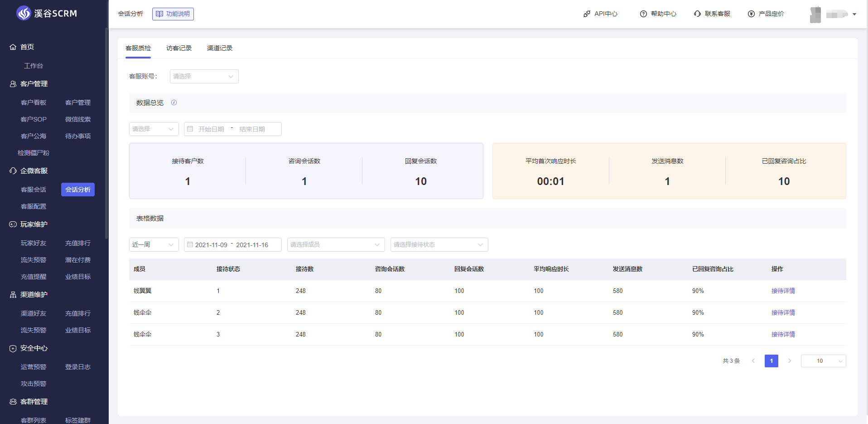The height and width of the screenshot is (424, 868).
Task: Select 客服会话 in the sidebar
Action: pyautogui.click(x=34, y=190)
